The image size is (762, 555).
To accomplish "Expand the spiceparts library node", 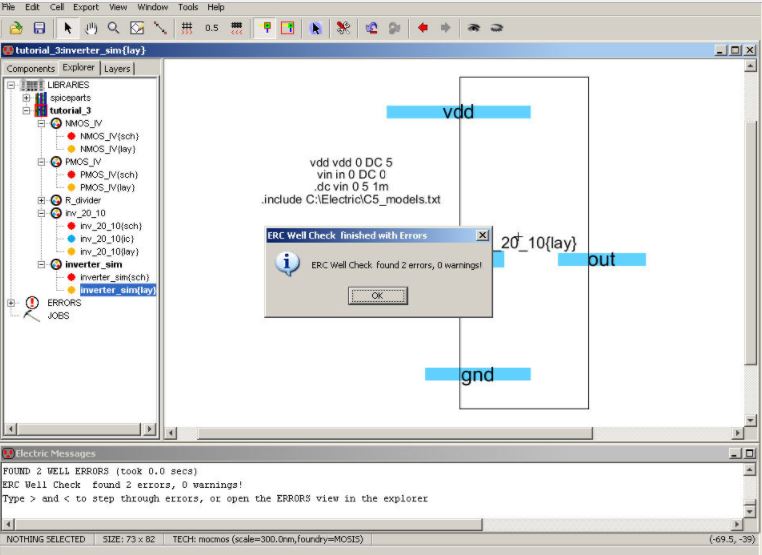I will point(27,98).
